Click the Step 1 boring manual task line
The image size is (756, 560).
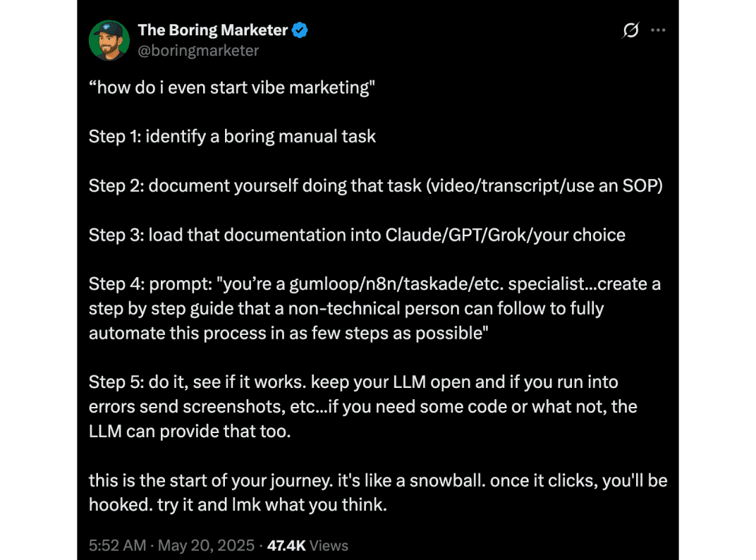(x=233, y=137)
